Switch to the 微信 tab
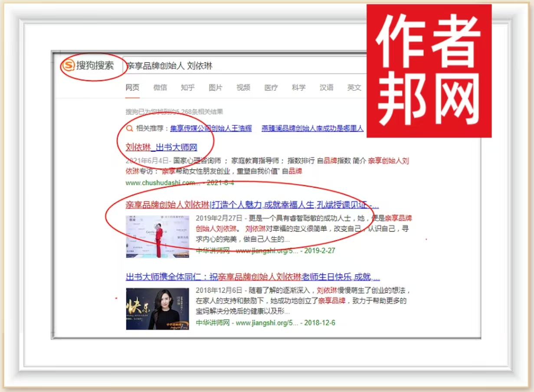The height and width of the screenshot is (392, 534). [160, 88]
